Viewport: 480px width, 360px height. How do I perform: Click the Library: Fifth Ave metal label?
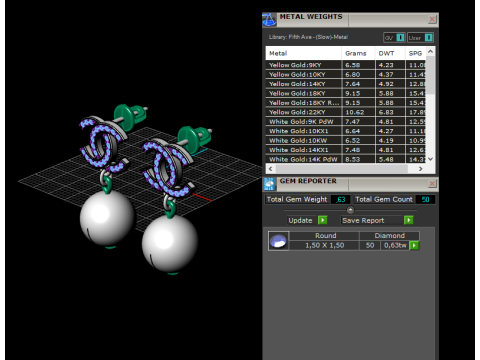(308, 37)
